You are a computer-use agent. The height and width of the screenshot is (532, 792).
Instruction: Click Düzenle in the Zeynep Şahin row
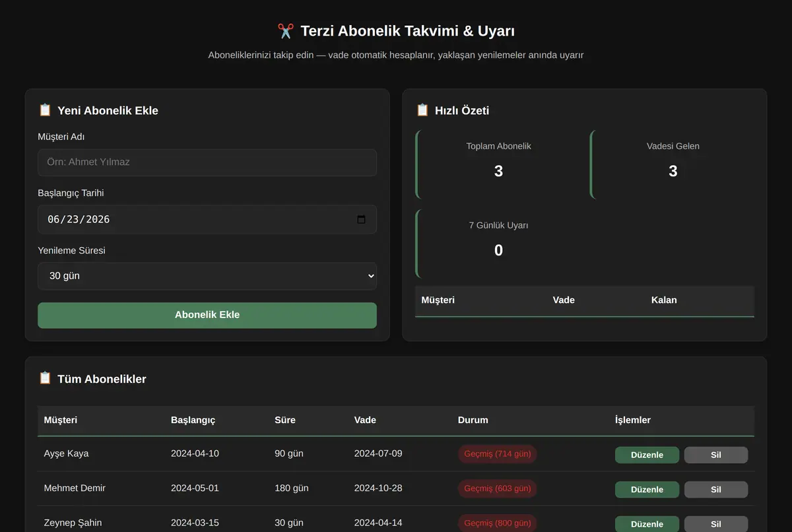pyautogui.click(x=647, y=524)
